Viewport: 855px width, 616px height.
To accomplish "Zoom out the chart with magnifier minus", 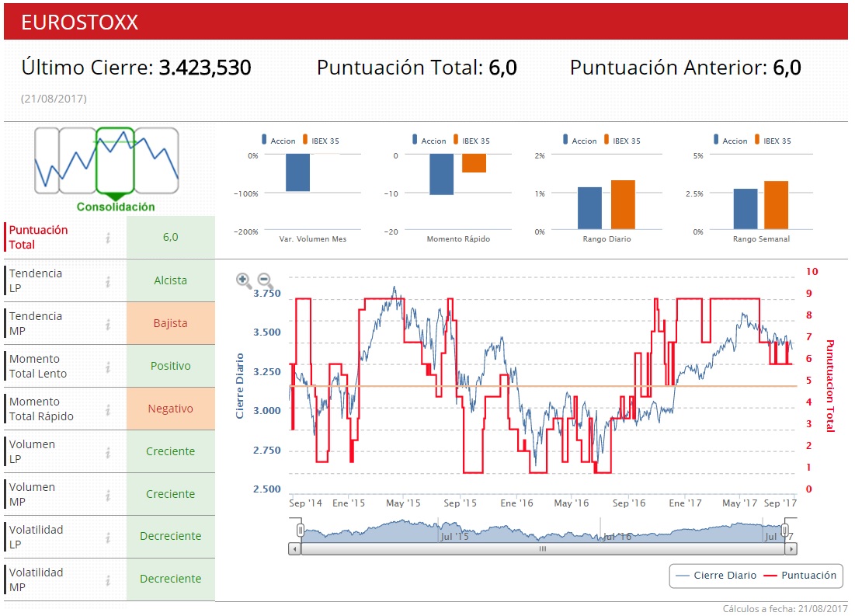I will click(x=265, y=280).
